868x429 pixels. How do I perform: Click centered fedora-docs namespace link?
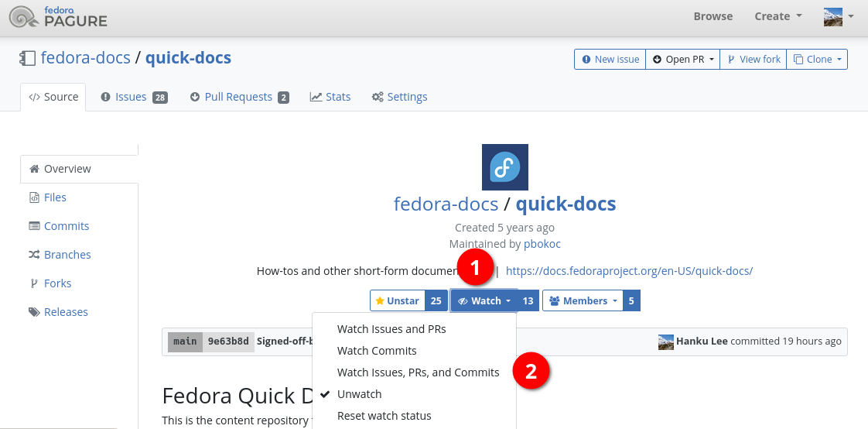tap(446, 204)
